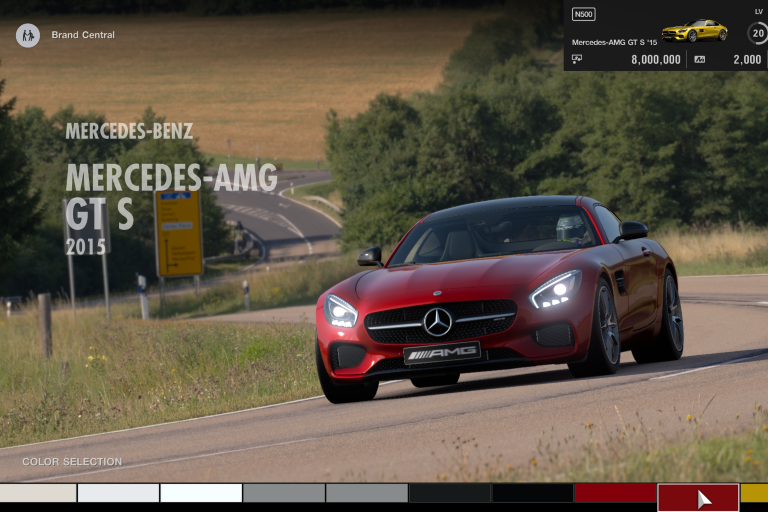
Task: Choose the pale silver-white color swatch
Action: pyautogui.click(x=119, y=493)
